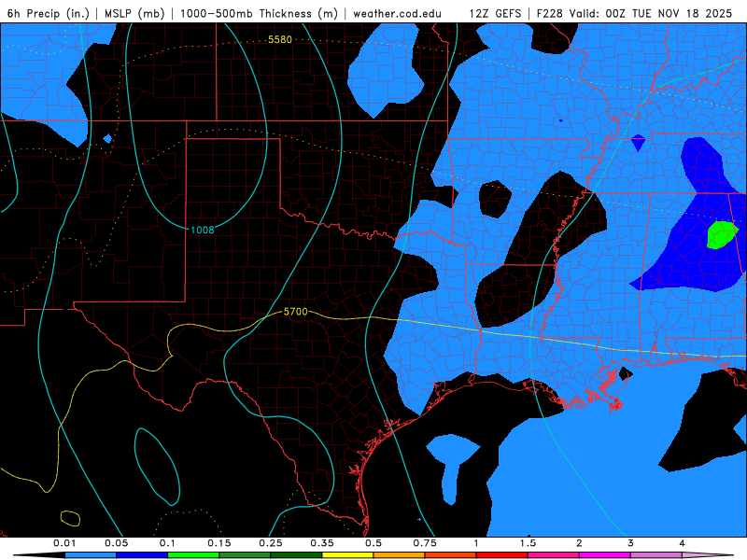Image resolution: width=747 pixels, height=560 pixels.
Task: Click the 'F228' forecast hour label
Action: point(550,13)
